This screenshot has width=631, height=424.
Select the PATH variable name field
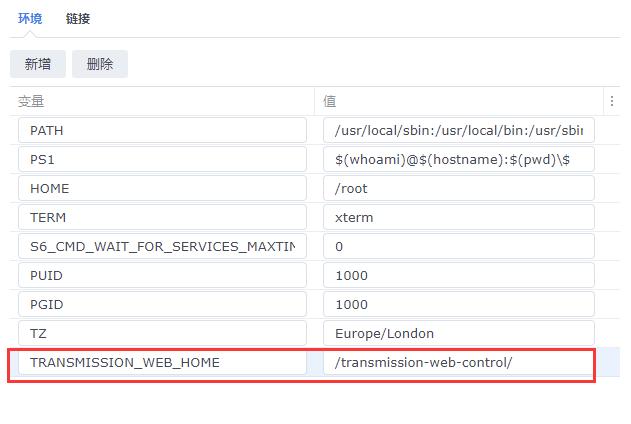coord(162,131)
